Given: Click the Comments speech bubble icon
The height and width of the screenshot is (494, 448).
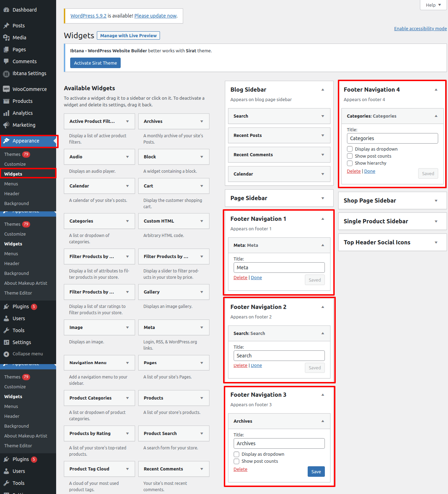Looking at the screenshot, I should pos(6,61).
